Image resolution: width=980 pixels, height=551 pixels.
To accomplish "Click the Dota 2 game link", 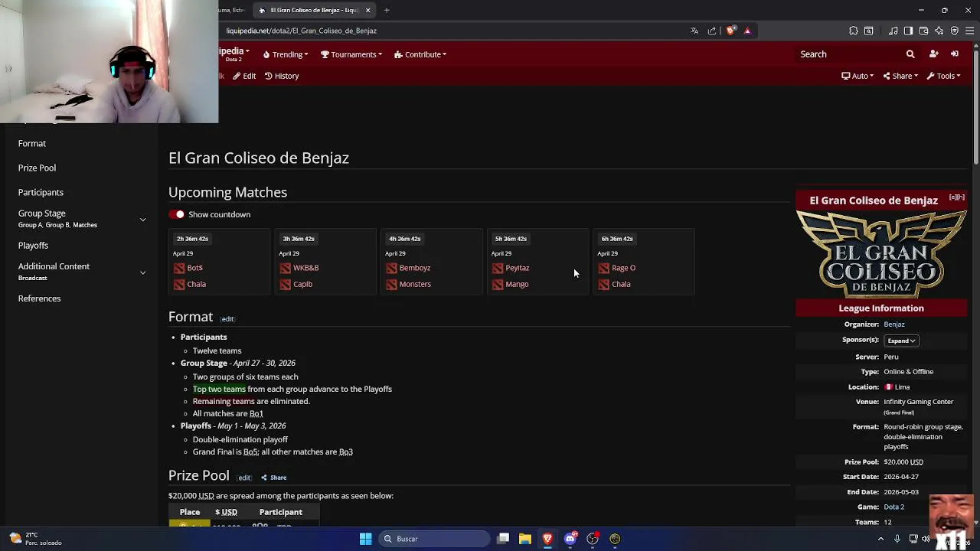I will pyautogui.click(x=893, y=507).
